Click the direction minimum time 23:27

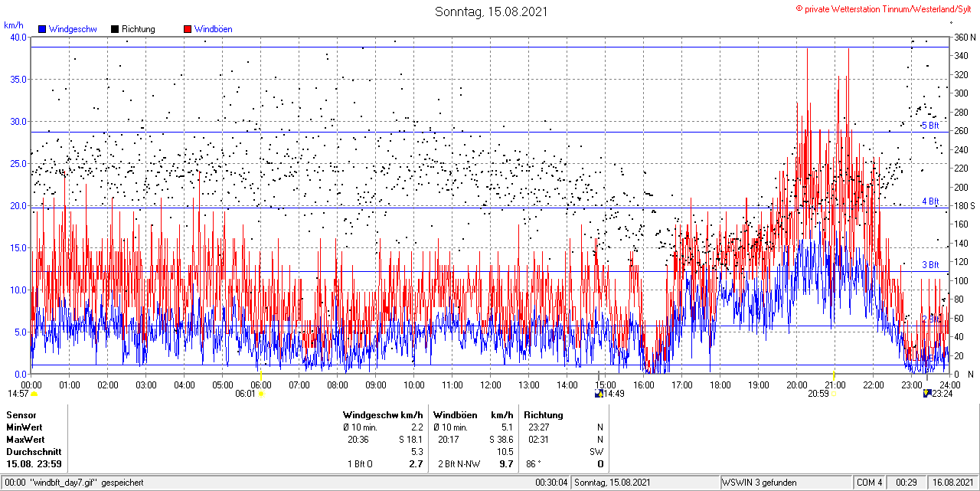pyautogui.click(x=538, y=427)
